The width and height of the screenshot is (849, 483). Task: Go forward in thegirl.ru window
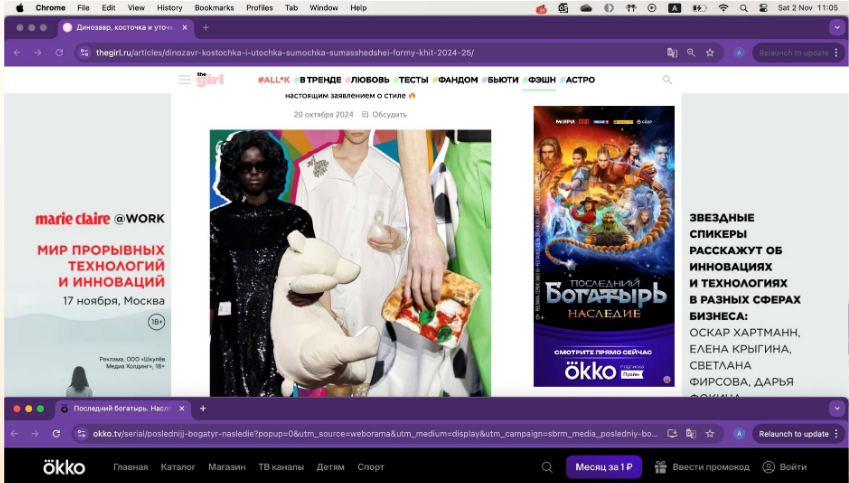click(x=37, y=53)
